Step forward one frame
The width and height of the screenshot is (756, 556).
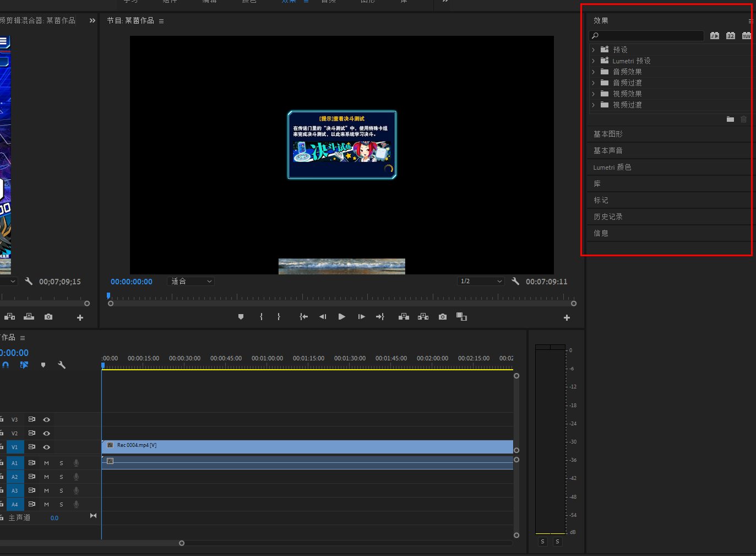[361, 317]
